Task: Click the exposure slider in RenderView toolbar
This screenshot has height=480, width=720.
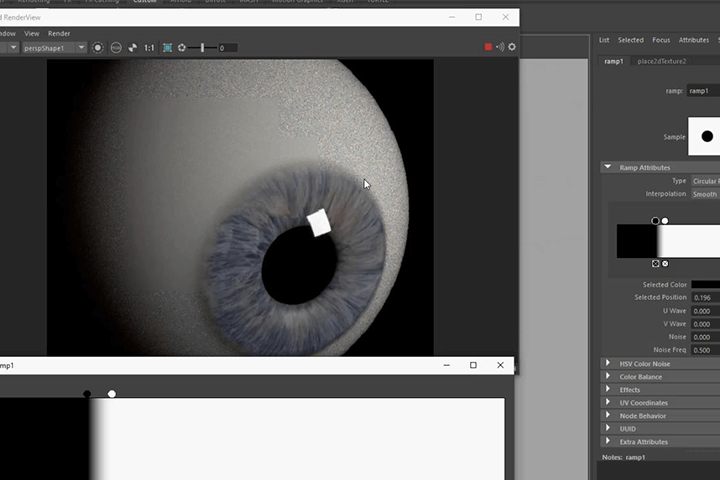Action: click(202, 48)
